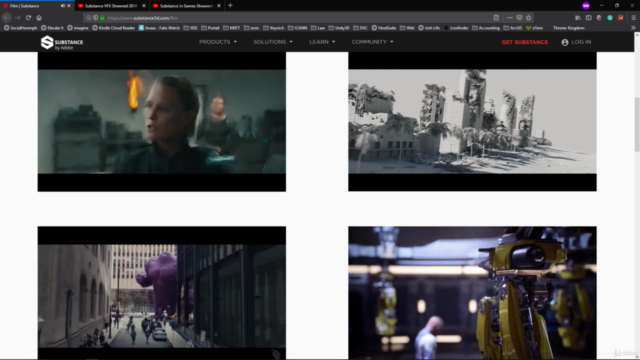Play video of overgrown ruined city render

[x=472, y=122]
